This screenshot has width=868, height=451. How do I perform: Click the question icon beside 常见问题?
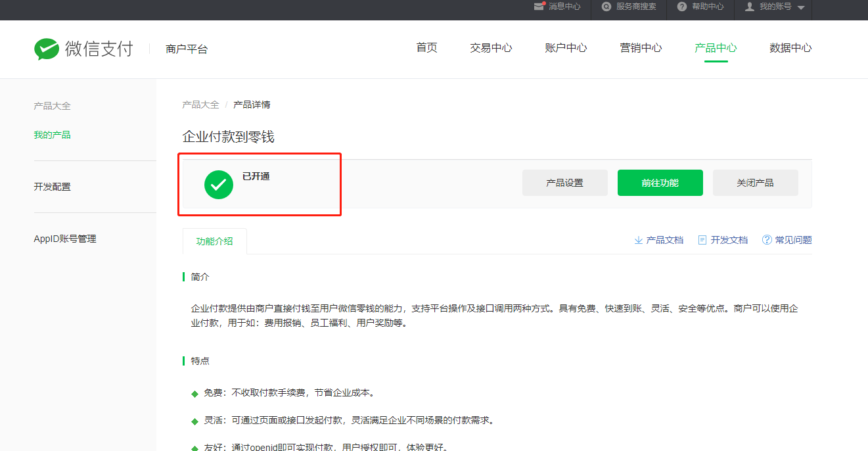tap(767, 240)
